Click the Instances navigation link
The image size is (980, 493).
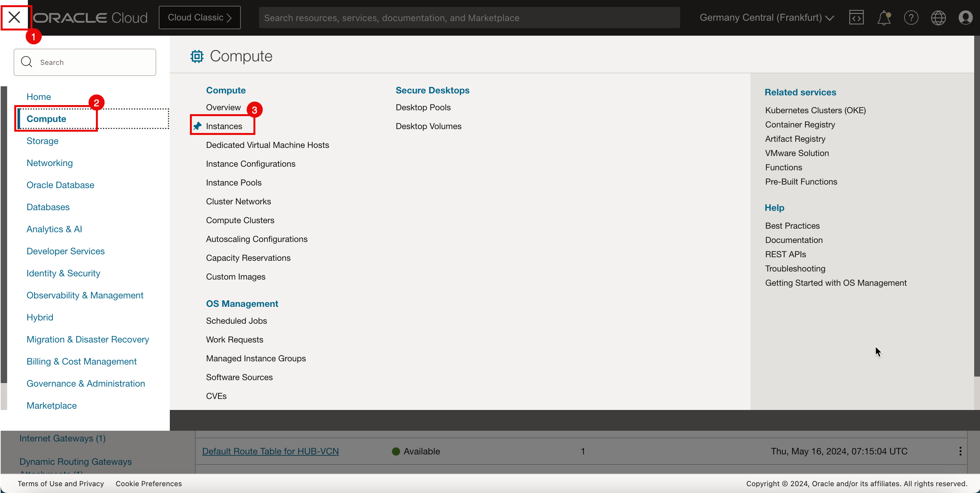224,126
